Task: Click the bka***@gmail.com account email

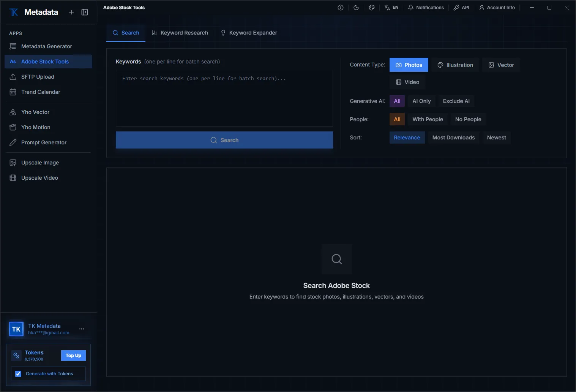Action: coord(49,333)
